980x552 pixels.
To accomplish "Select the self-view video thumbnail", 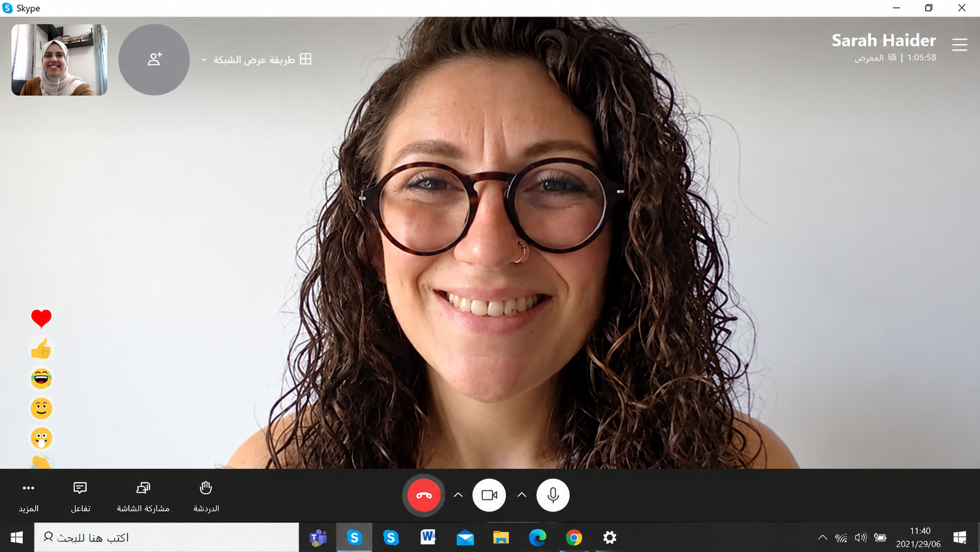I will click(x=59, y=59).
